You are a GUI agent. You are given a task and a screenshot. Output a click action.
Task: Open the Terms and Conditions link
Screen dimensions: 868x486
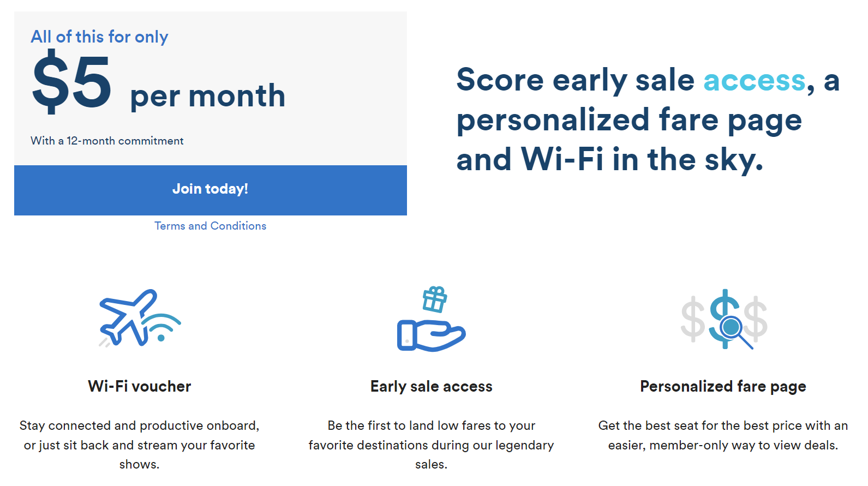coord(211,226)
